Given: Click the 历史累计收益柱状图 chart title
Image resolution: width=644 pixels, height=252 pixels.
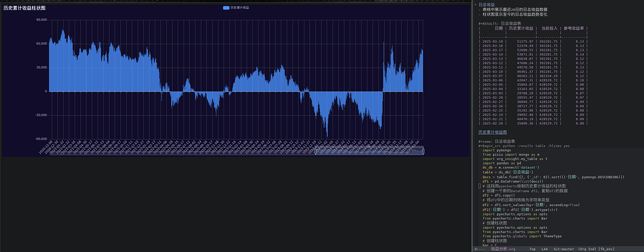Looking at the screenshot, I should coord(25,8).
